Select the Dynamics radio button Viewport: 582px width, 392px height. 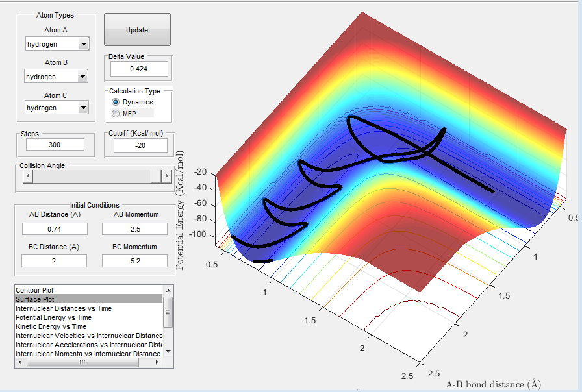tap(116, 102)
